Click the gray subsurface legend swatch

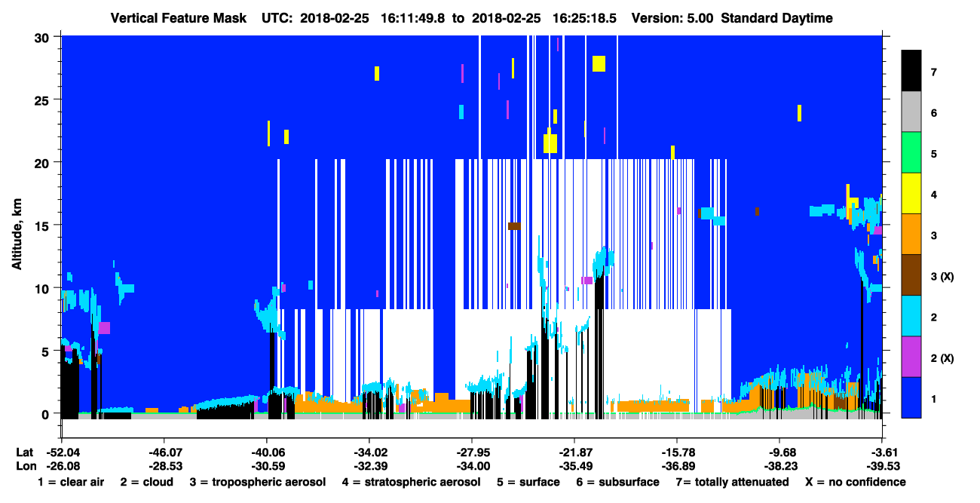[911, 112]
